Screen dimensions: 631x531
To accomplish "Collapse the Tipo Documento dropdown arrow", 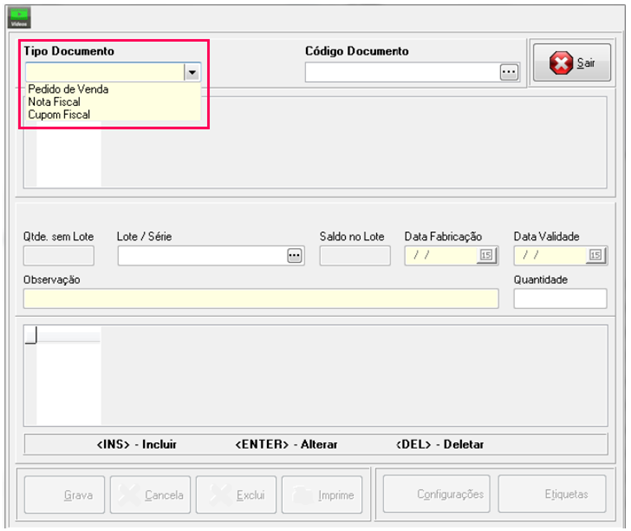I will [191, 72].
